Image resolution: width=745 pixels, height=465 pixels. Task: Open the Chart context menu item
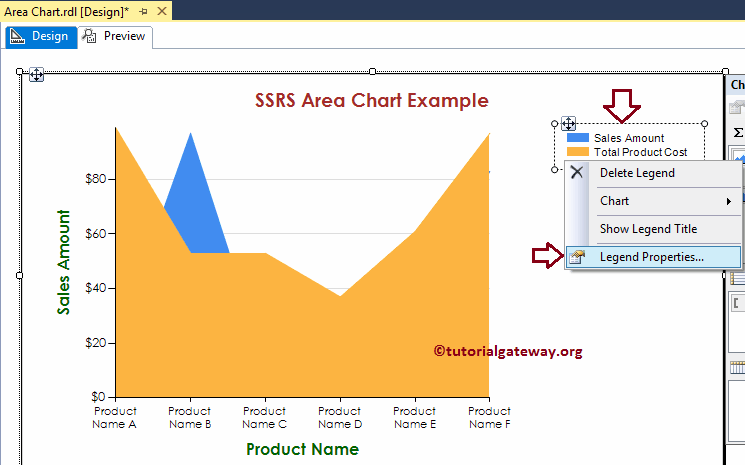pyautogui.click(x=653, y=201)
